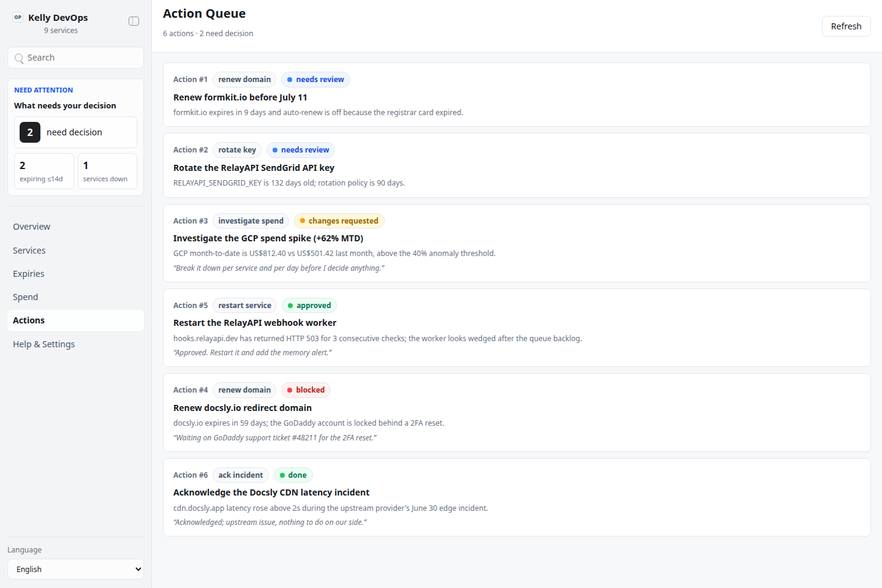Viewport: 882px width, 588px height.
Task: Click the '9 services' subtitle
Action: 61,31
